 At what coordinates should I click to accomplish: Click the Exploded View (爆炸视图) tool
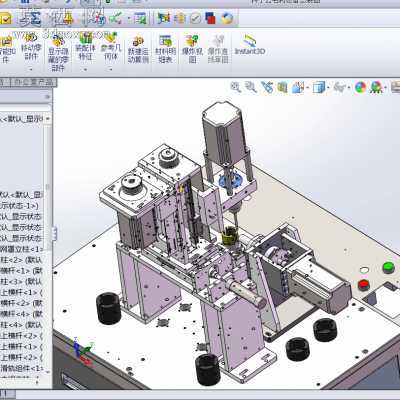click(x=192, y=50)
